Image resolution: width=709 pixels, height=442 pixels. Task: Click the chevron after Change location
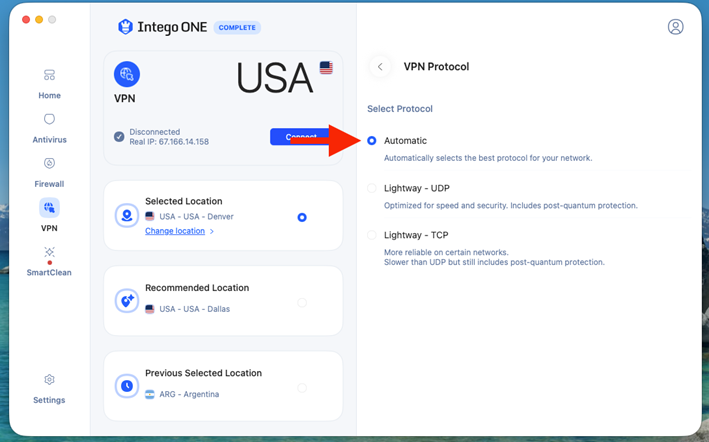212,231
